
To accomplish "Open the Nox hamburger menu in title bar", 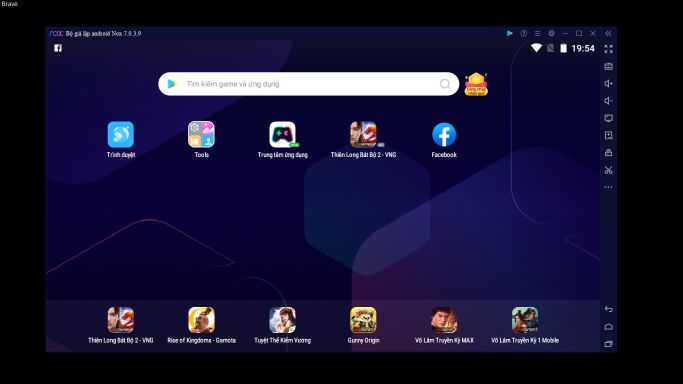I will tap(538, 34).
